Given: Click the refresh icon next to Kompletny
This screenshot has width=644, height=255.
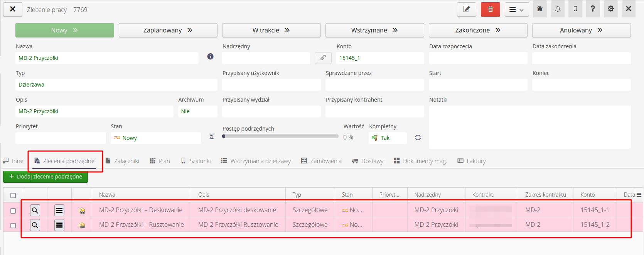Looking at the screenshot, I should pyautogui.click(x=418, y=138).
